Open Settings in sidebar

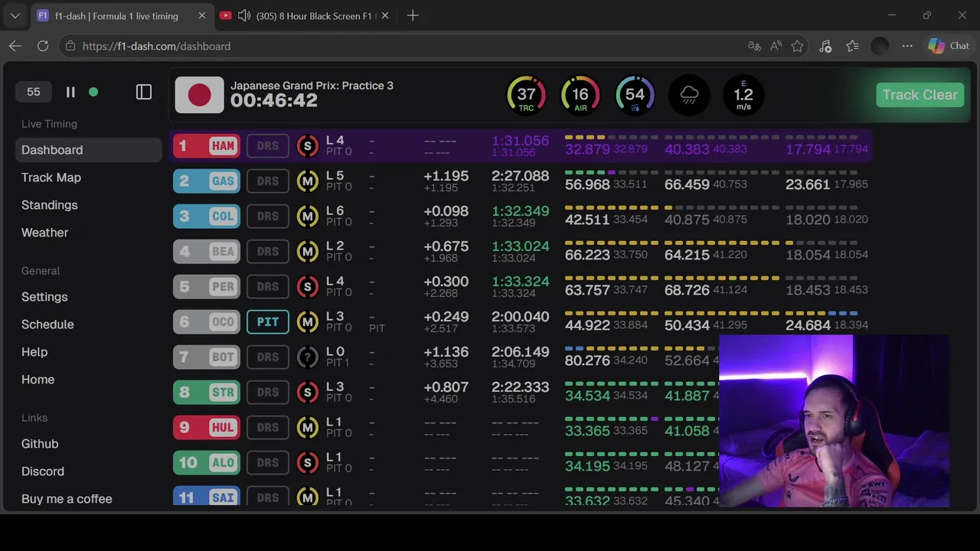[44, 297]
